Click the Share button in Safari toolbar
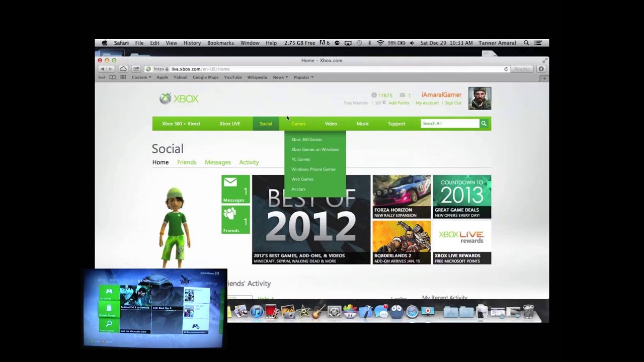This screenshot has height=362, width=644. 136,69
